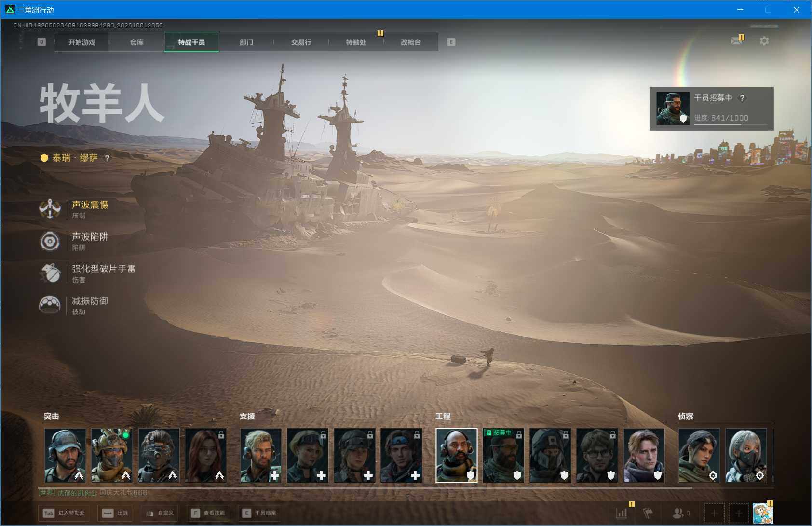Image resolution: width=812 pixels, height=526 pixels.
Task: Open the mail inbox envelope icon
Action: tap(736, 41)
